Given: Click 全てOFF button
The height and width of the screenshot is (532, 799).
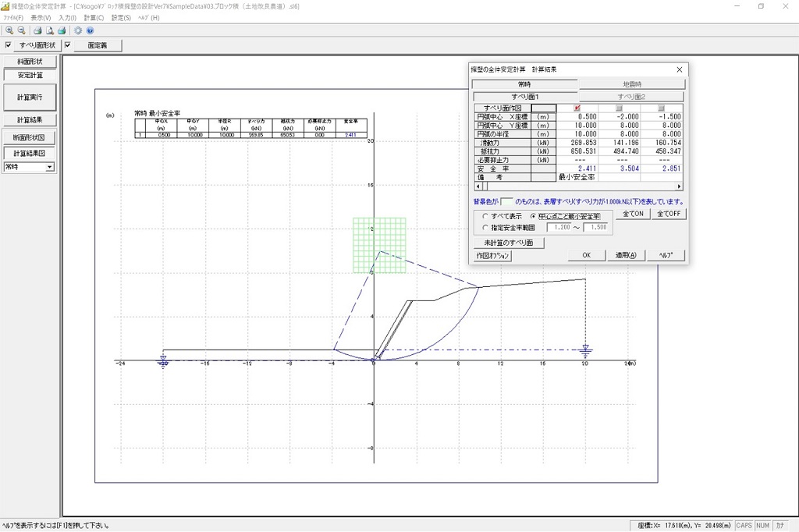Looking at the screenshot, I should click(x=669, y=214).
